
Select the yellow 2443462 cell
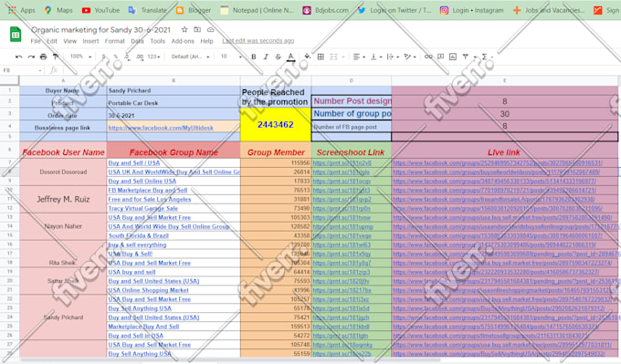(276, 125)
